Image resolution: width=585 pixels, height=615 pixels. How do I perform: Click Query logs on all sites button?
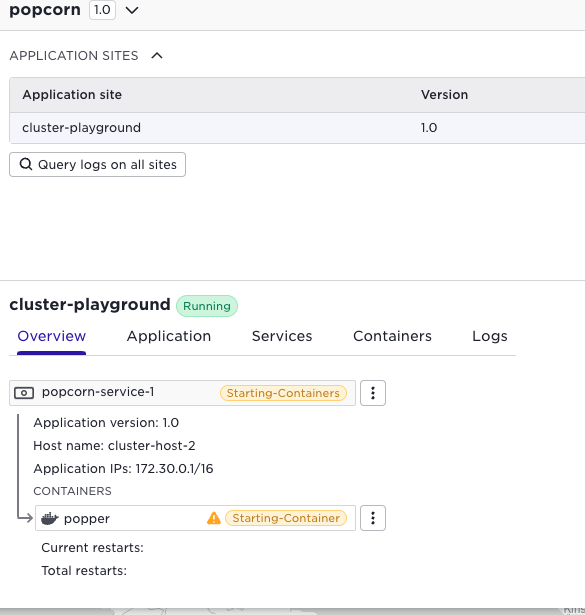[x=97, y=164]
